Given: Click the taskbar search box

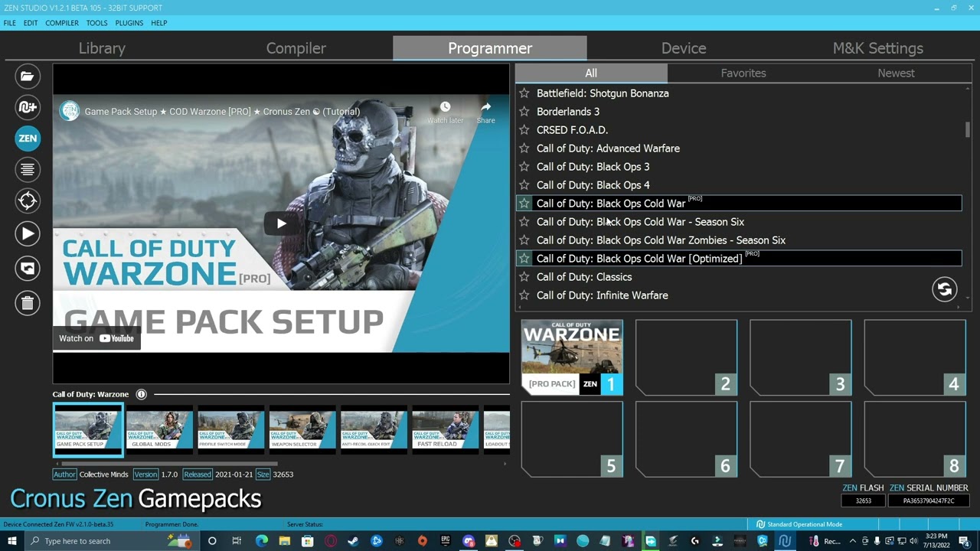Looking at the screenshot, I should 111,541.
